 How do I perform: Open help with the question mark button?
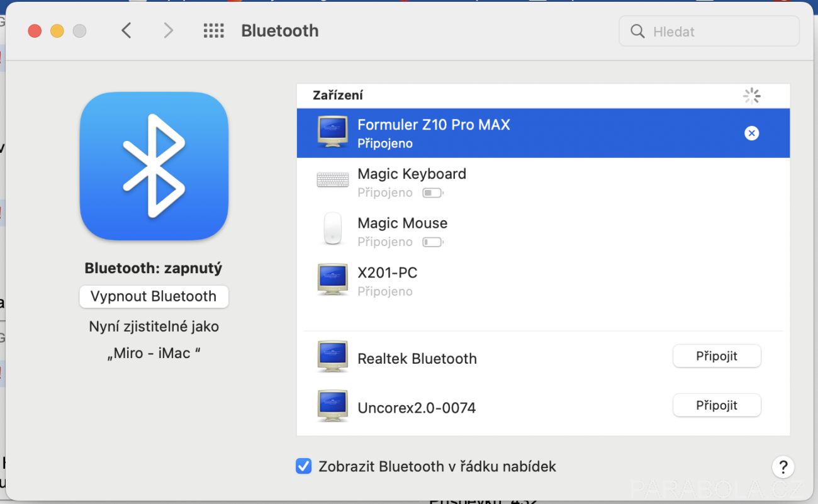[783, 467]
